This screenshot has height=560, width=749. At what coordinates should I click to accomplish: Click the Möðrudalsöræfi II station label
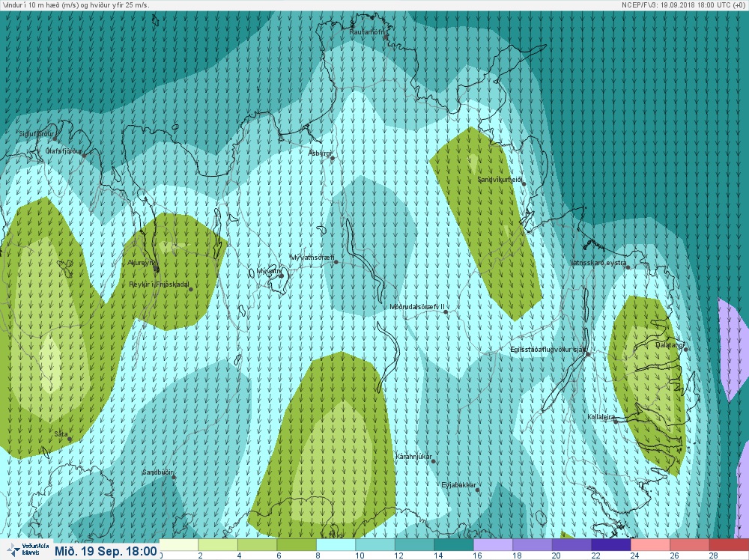[417, 307]
